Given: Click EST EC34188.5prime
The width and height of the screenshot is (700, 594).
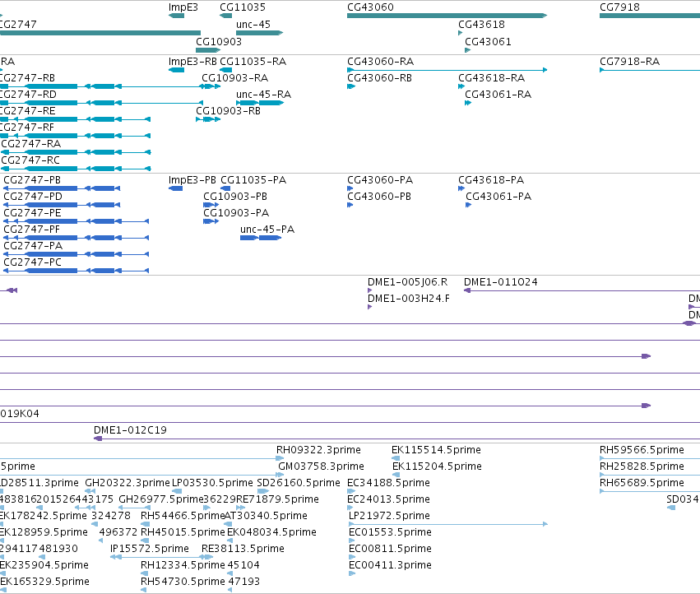Looking at the screenshot, I should 388,483.
